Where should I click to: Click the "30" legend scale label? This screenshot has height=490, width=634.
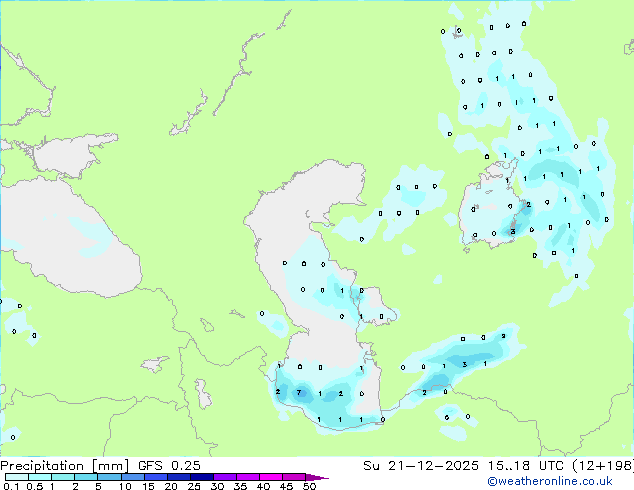(x=217, y=486)
